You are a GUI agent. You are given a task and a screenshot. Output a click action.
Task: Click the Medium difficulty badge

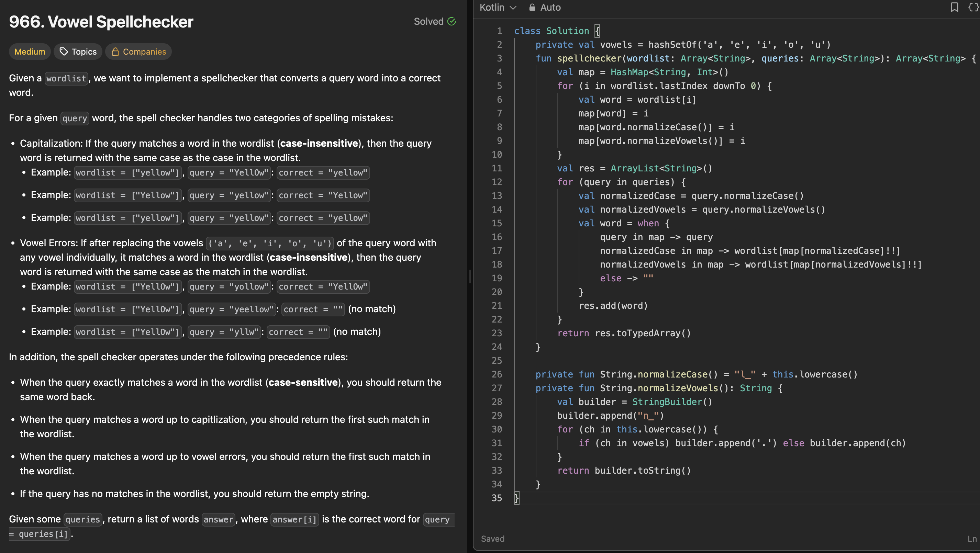point(30,51)
